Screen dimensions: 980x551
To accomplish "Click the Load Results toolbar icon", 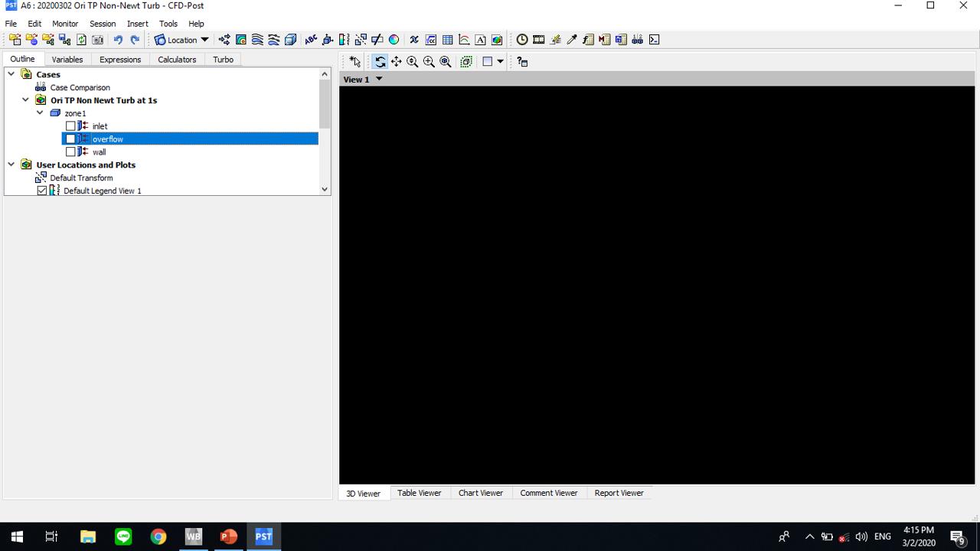I will (15, 40).
